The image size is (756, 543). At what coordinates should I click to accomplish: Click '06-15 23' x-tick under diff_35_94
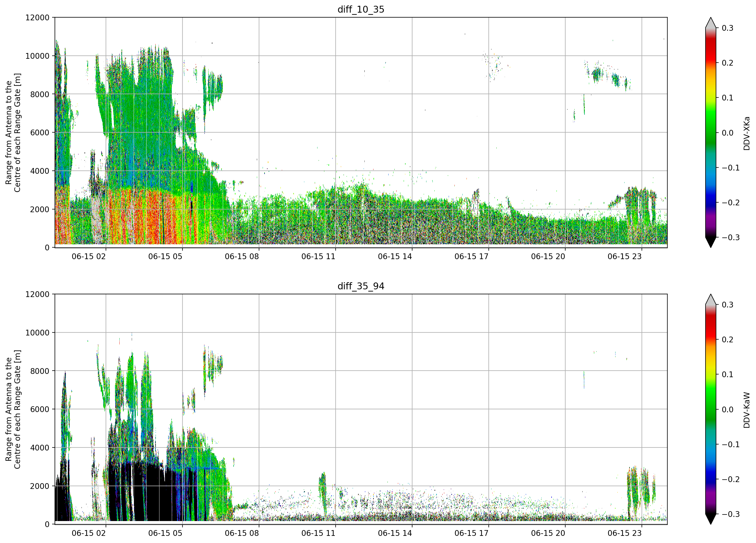click(x=625, y=533)
